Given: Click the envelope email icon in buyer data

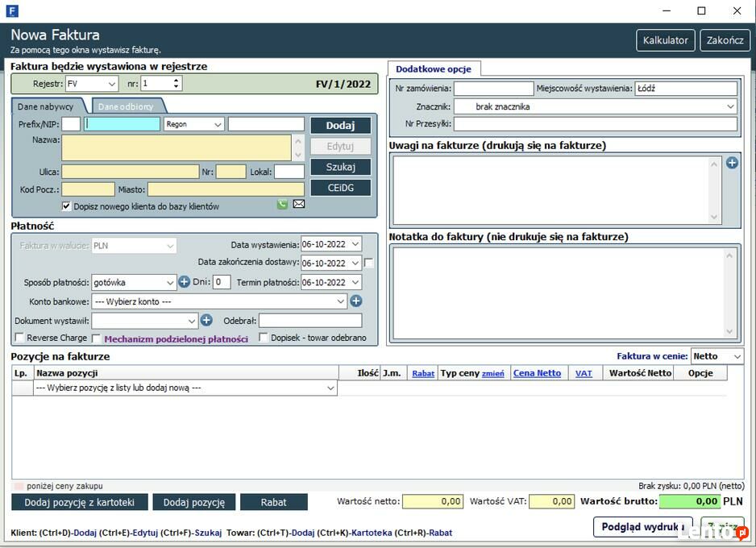Looking at the screenshot, I should tap(299, 204).
